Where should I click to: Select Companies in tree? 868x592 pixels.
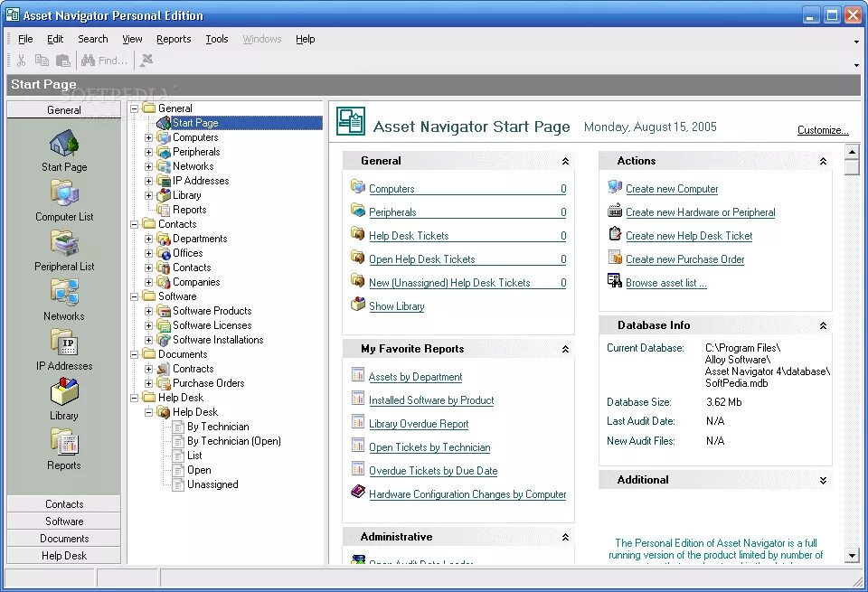196,282
